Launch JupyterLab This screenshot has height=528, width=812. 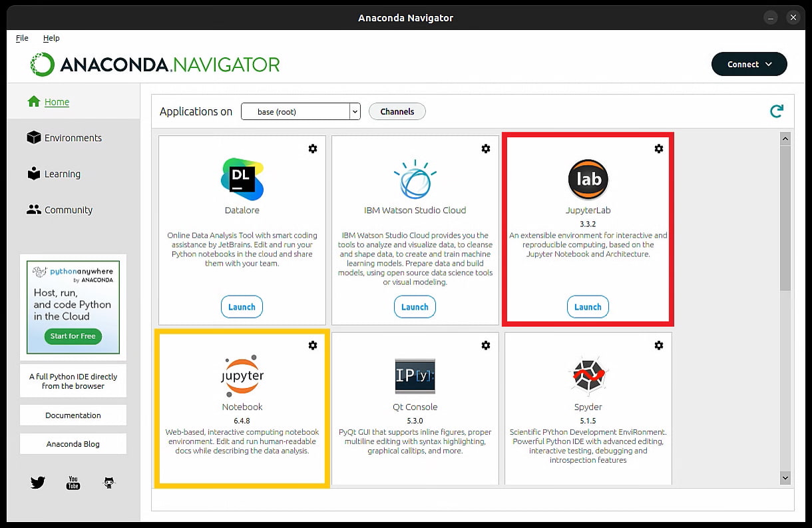(x=588, y=307)
